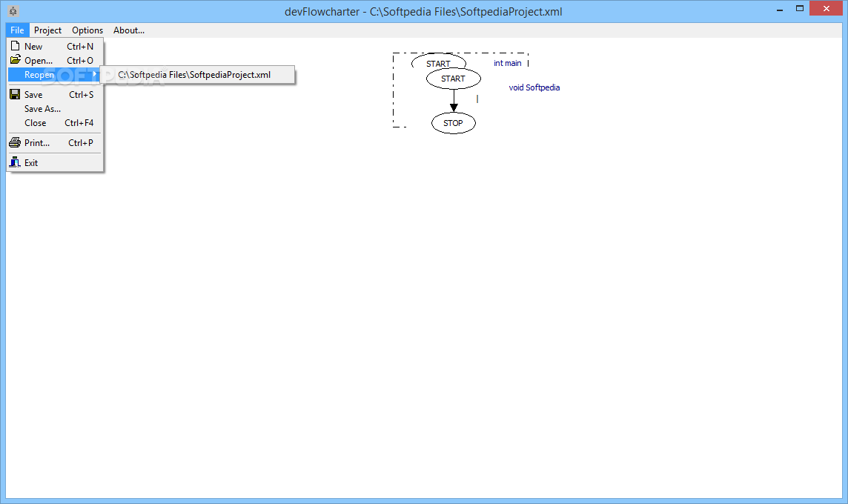
Task: Choose New from the File menu
Action: (x=55, y=47)
